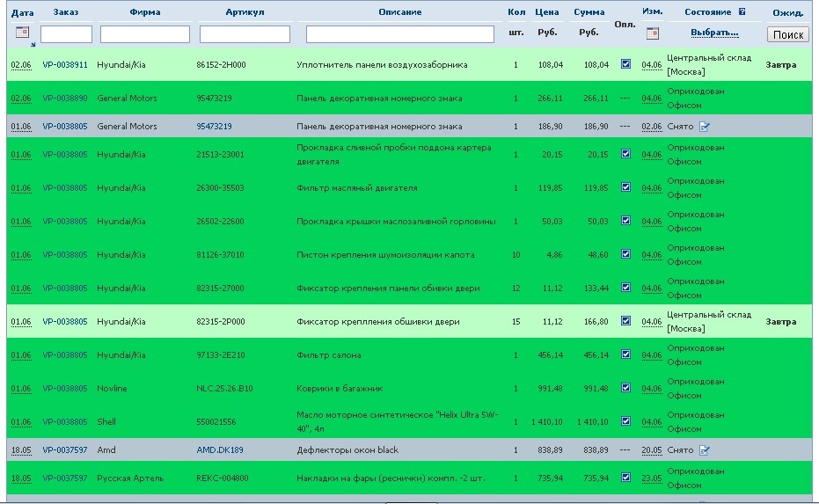Toggle paid checkbox for Shell motor oil row

click(x=625, y=421)
